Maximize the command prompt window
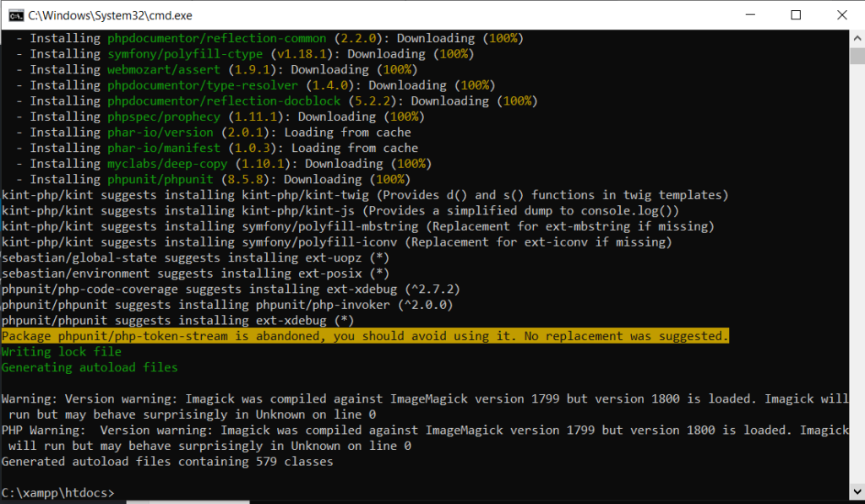Viewport: 865px width, 504px height. tap(796, 15)
